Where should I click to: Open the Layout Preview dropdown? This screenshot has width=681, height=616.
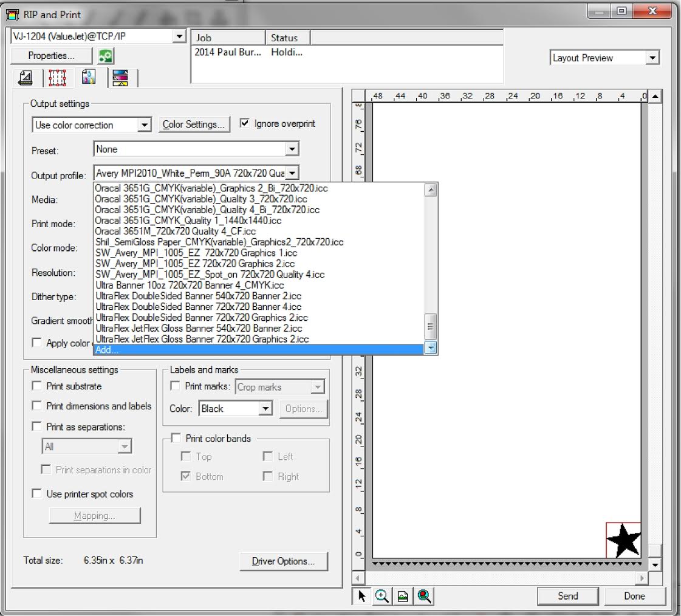click(605, 58)
